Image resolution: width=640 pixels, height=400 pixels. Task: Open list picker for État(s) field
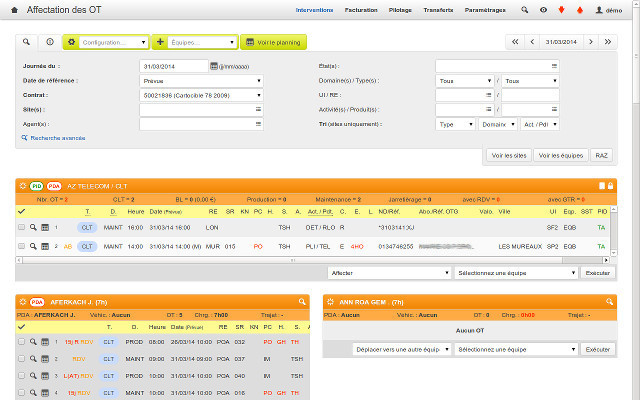coord(554,66)
